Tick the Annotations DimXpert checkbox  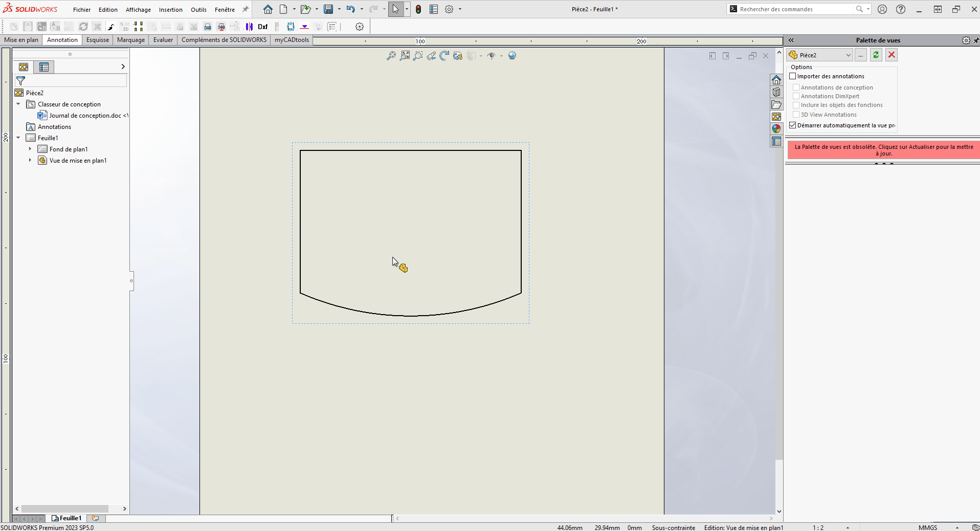click(x=796, y=96)
